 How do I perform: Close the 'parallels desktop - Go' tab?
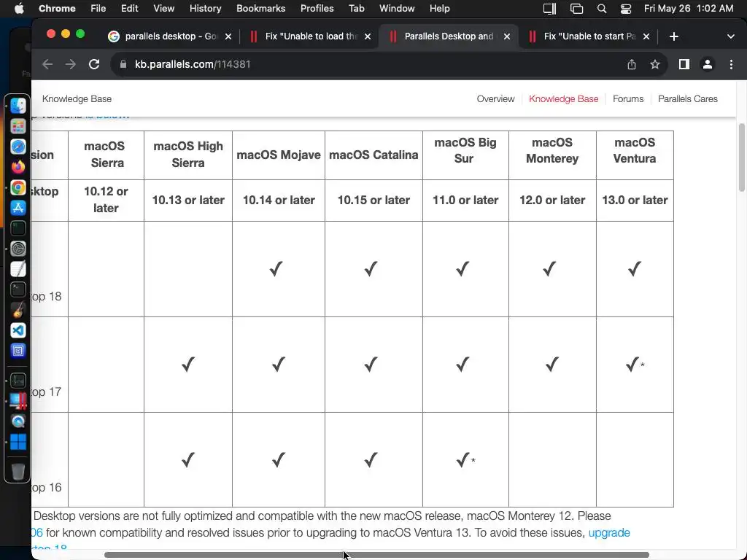coord(228,36)
